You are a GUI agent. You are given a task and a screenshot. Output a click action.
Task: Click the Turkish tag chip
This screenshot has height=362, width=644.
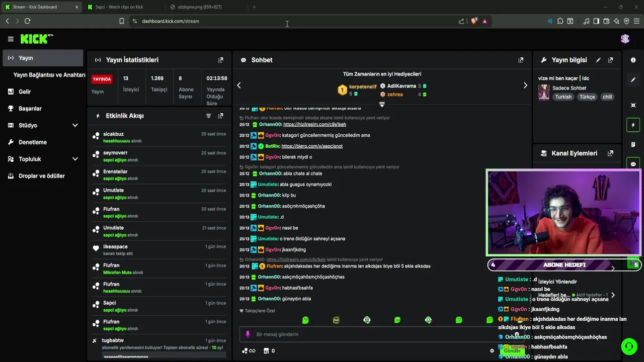(563, 97)
